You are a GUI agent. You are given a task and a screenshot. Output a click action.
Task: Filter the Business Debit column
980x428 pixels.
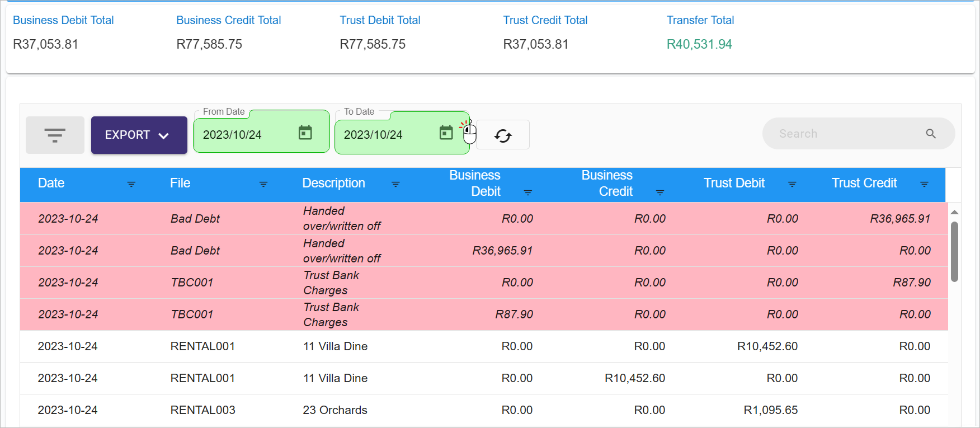[x=527, y=192]
